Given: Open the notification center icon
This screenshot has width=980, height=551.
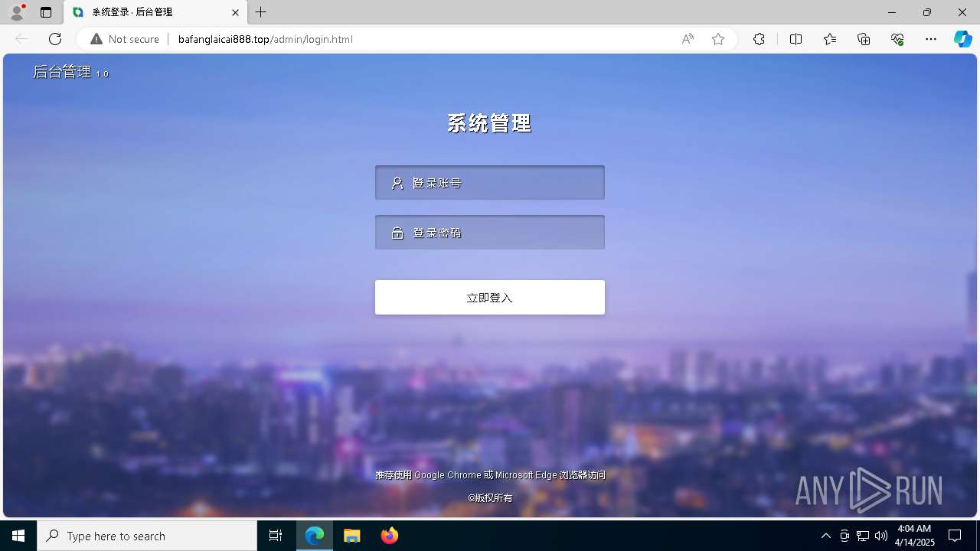Looking at the screenshot, I should tap(955, 536).
